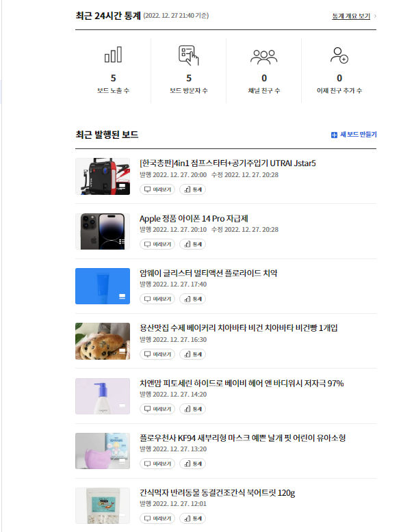401x532 pixels.
Task: Click the 보드 방문자 수 touch icon
Action: (188, 55)
